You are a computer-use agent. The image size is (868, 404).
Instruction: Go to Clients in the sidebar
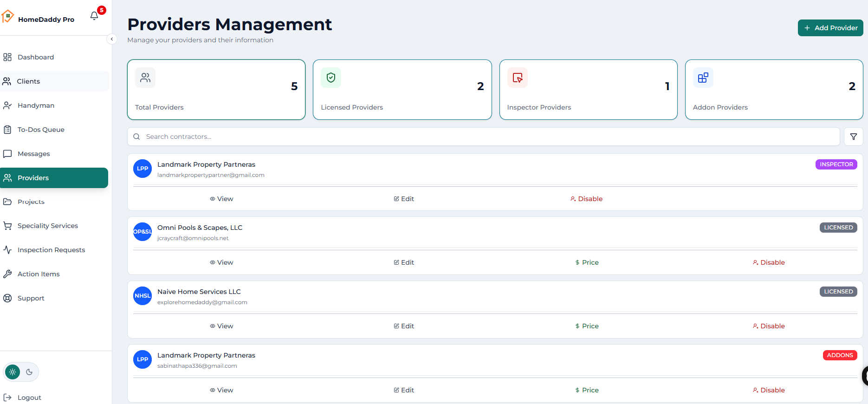pos(55,81)
